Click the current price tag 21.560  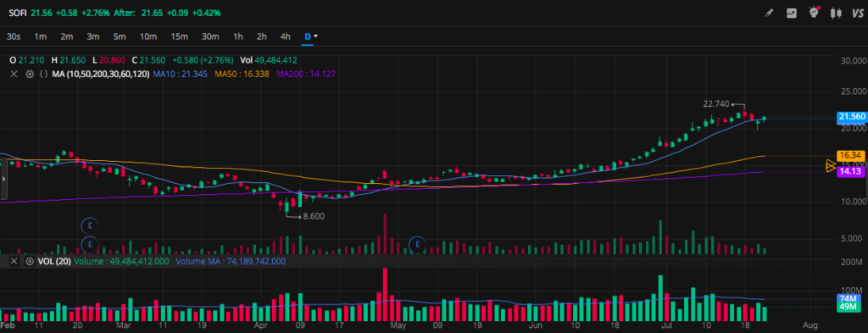point(852,117)
